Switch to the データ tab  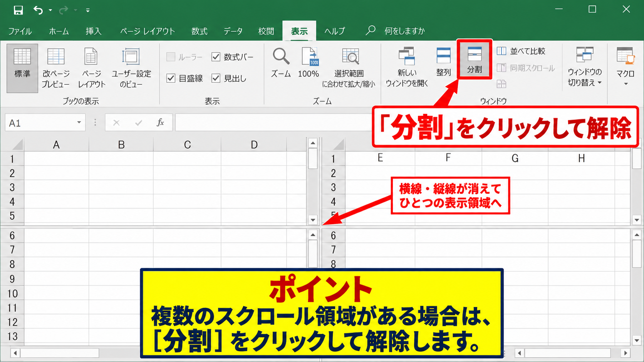click(233, 31)
